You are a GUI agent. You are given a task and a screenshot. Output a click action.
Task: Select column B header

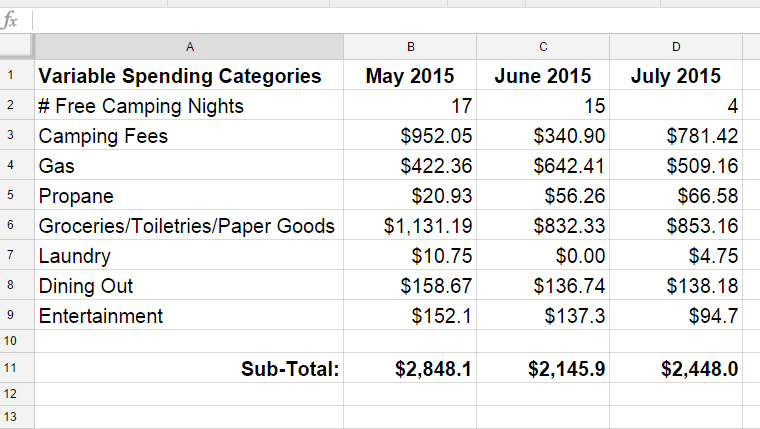[x=411, y=47]
